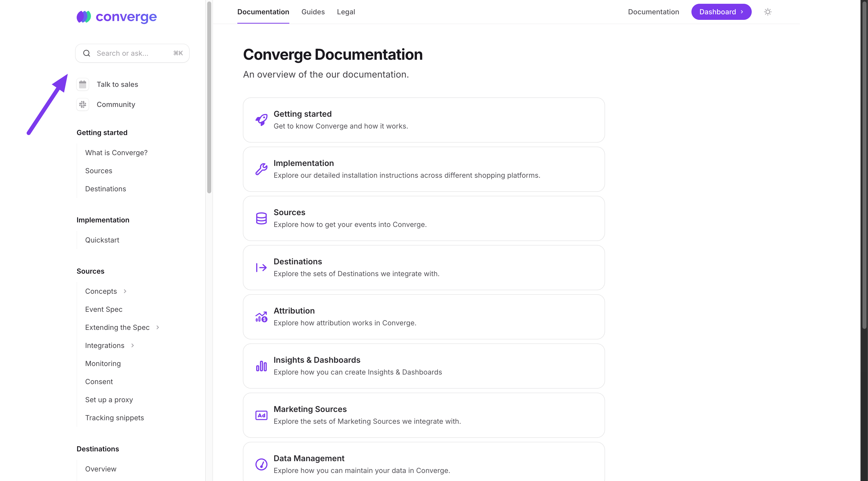Open the Implementation card title

304,163
